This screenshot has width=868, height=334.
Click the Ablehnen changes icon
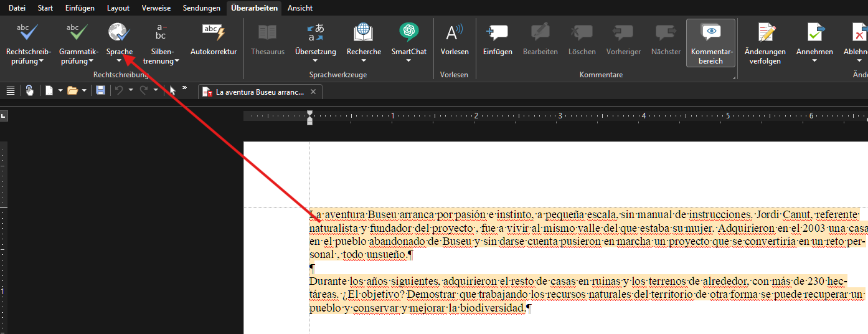pos(859,32)
